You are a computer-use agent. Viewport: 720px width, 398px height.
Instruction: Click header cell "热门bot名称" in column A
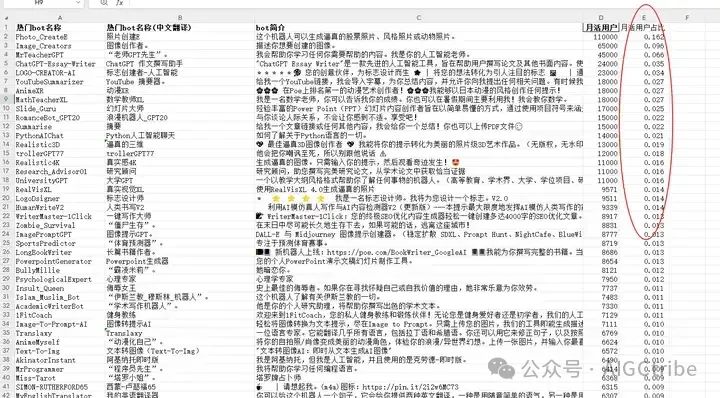coord(38,28)
